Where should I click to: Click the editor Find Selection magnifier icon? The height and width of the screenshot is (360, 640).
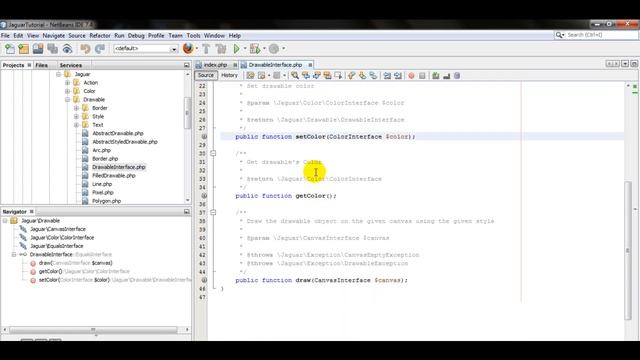[295, 76]
